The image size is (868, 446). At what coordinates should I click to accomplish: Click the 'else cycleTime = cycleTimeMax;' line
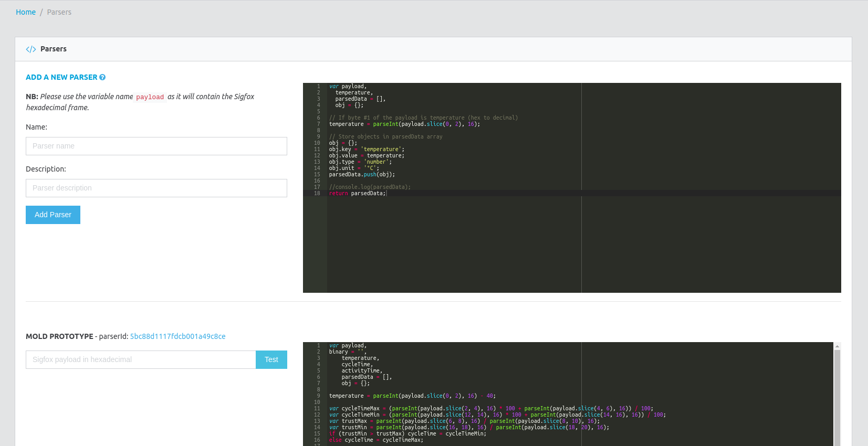[x=376, y=440]
